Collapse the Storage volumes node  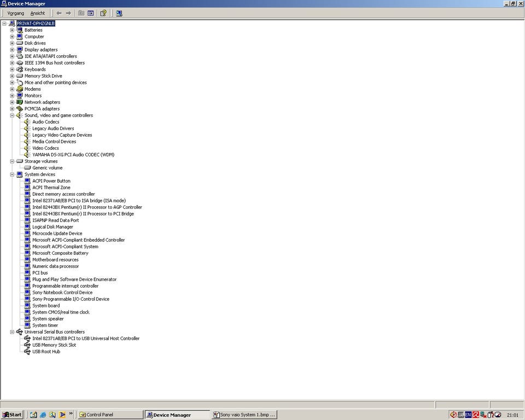(12, 161)
